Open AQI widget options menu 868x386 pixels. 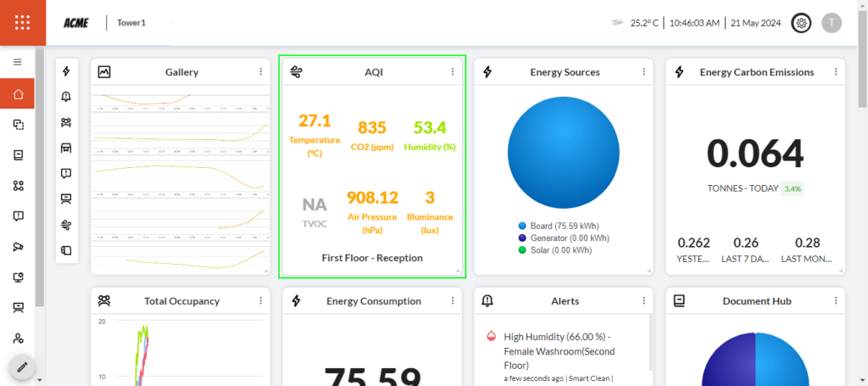pyautogui.click(x=453, y=72)
